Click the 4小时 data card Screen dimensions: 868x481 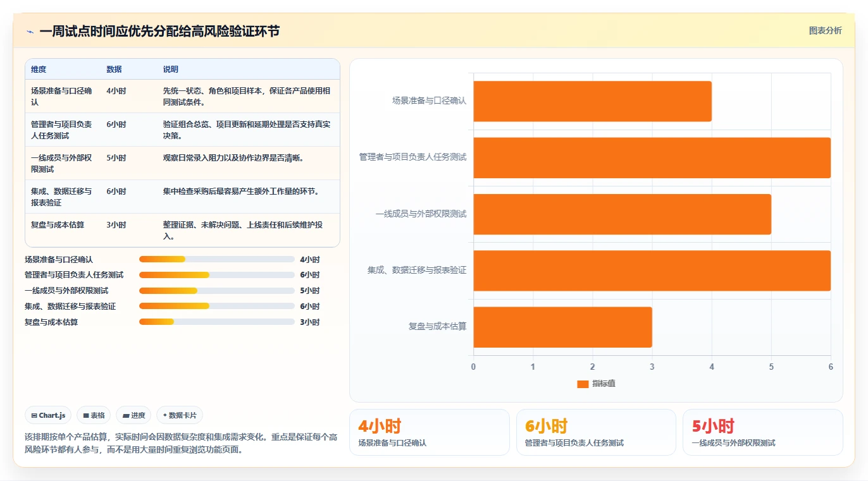430,432
